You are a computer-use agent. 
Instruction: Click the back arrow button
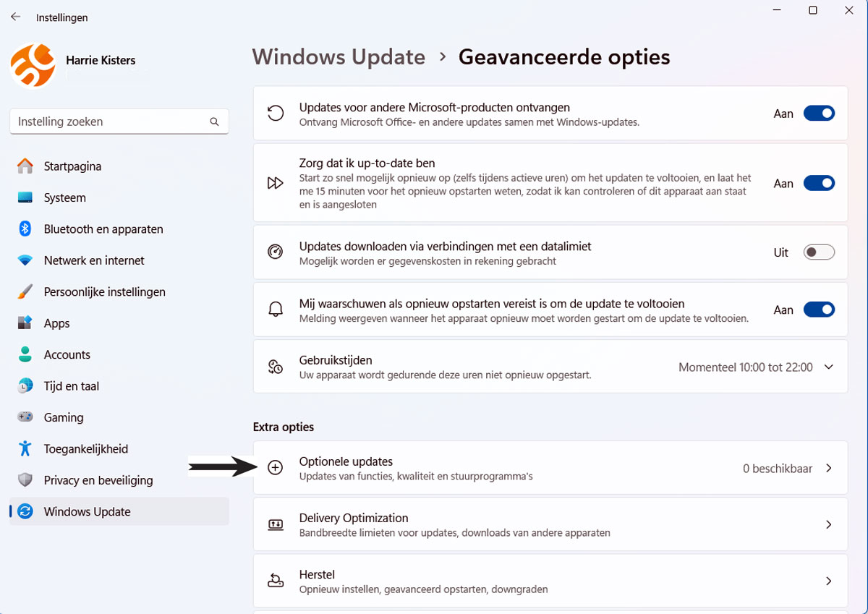pos(14,17)
